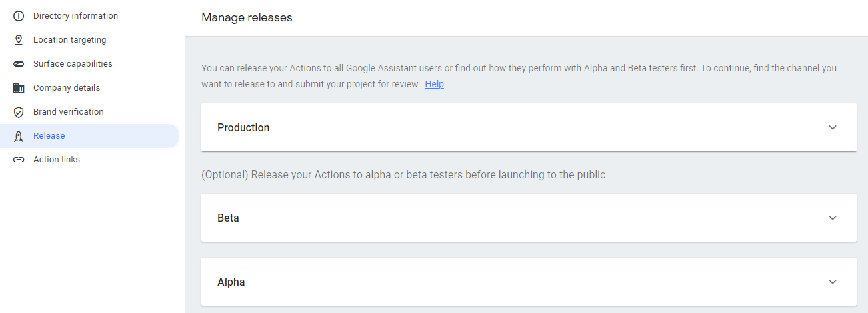Click the Company details building icon
This screenshot has height=313, width=868.
19,88
